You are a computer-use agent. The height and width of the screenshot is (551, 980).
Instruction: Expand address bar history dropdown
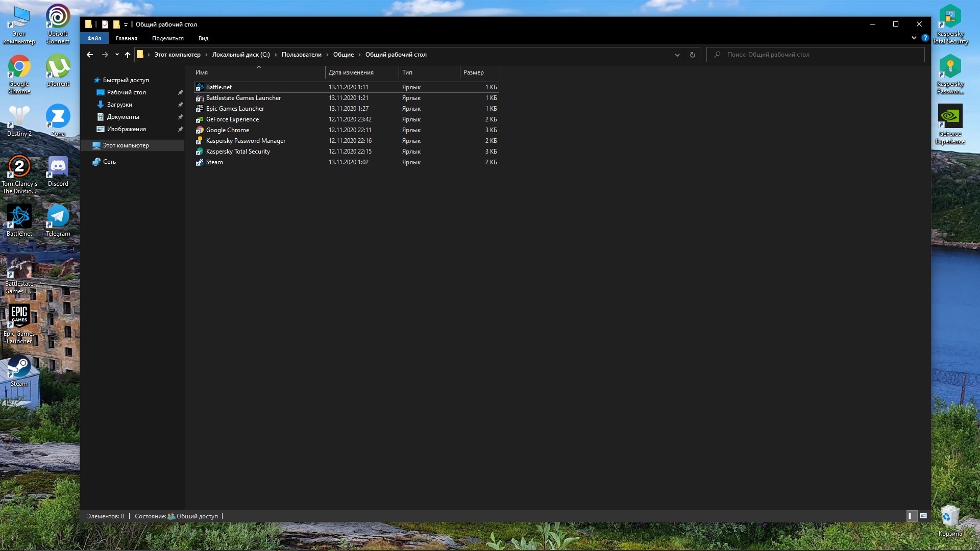(677, 55)
